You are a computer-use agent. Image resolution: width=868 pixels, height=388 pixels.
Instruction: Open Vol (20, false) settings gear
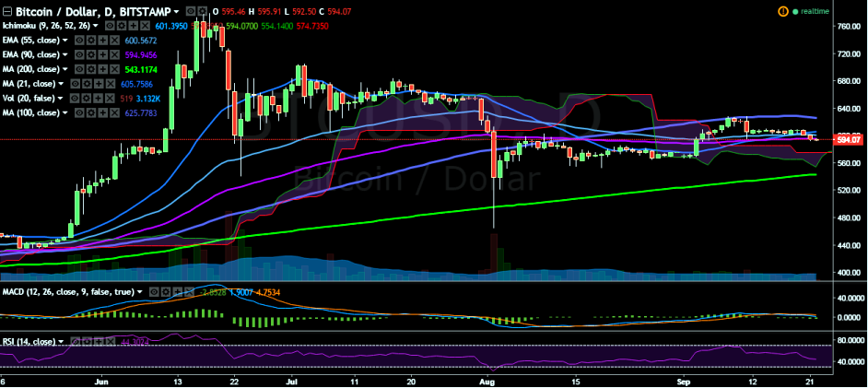pos(87,98)
